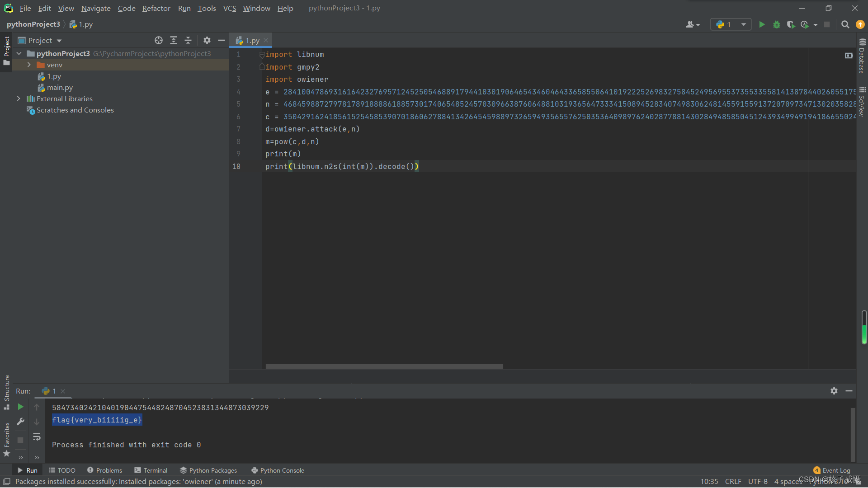Open the Event Log
Viewport: 868px width, 488px height.
coord(832,470)
